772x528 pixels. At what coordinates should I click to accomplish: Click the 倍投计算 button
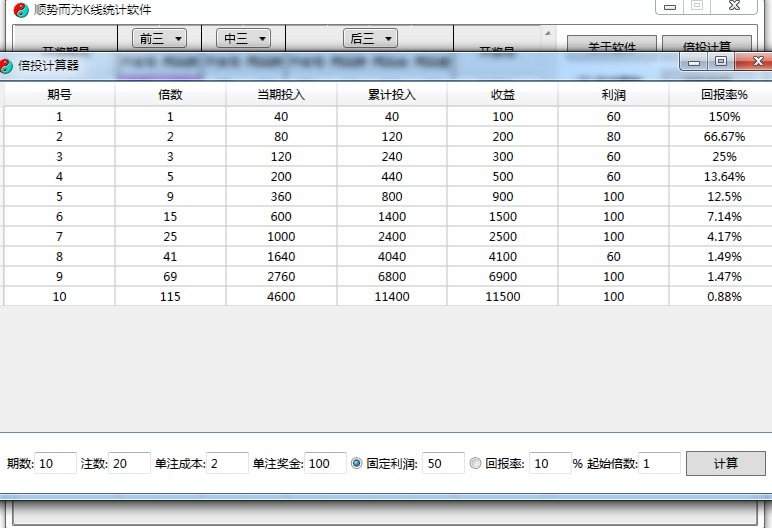(x=707, y=46)
